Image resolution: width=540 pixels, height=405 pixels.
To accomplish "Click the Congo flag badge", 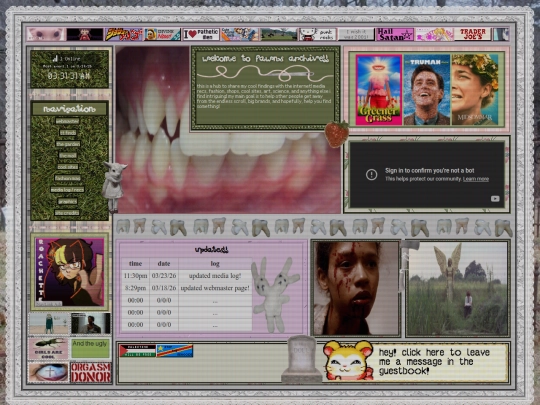I will pos(175,351).
